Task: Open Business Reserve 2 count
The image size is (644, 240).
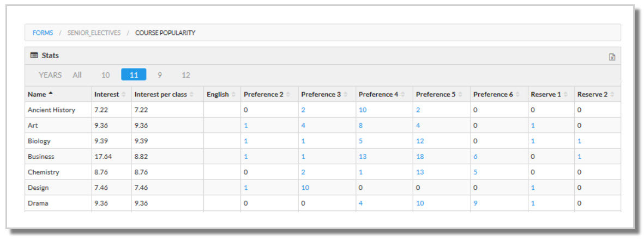Action: [579, 156]
